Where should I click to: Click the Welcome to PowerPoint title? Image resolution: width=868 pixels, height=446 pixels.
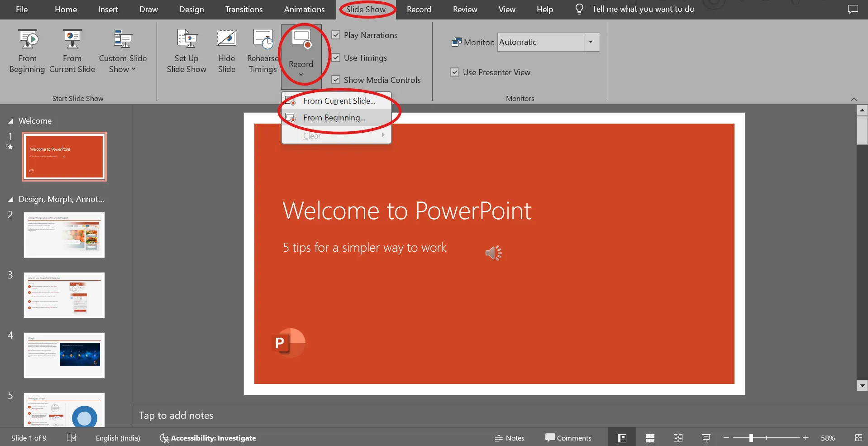pyautogui.click(x=407, y=211)
